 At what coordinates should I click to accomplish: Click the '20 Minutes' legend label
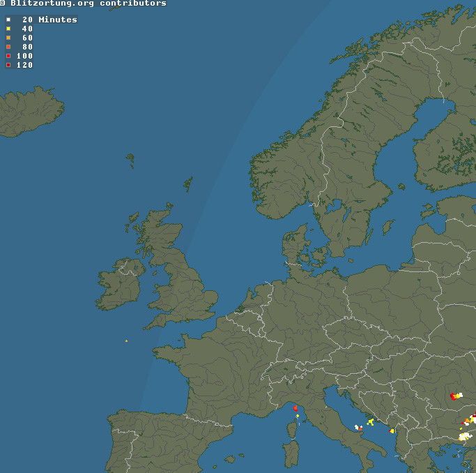pyautogui.click(x=49, y=20)
